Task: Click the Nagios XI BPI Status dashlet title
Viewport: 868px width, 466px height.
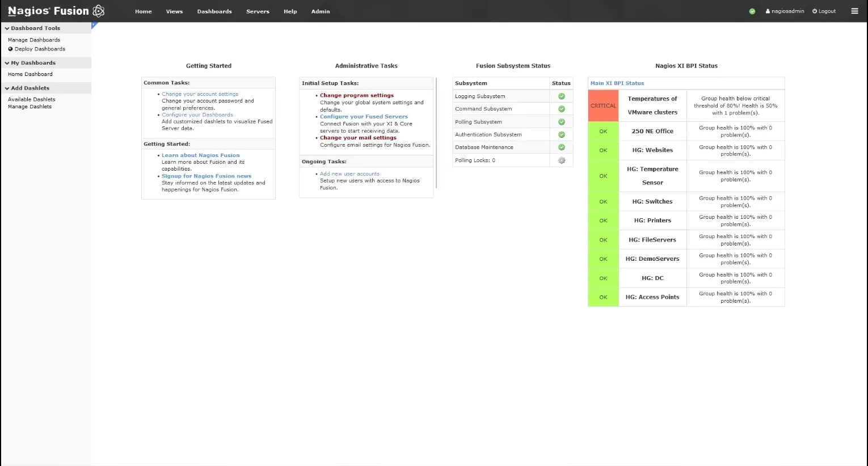Action: 686,66
